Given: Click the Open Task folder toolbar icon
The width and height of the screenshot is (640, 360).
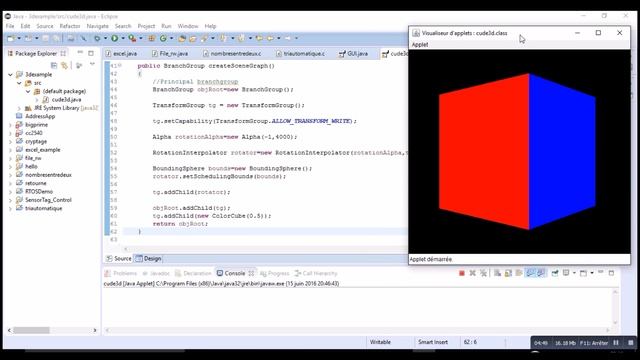Looking at the screenshot, I should pos(192,38).
